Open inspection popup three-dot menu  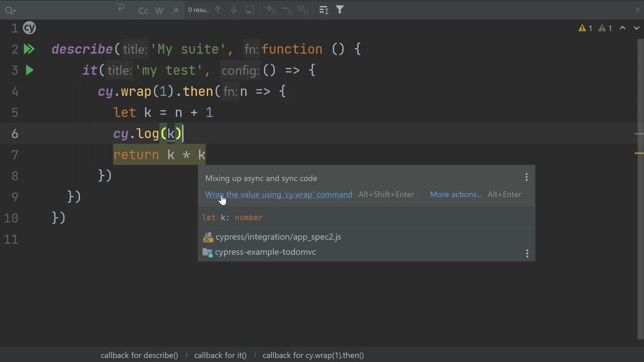tap(526, 177)
